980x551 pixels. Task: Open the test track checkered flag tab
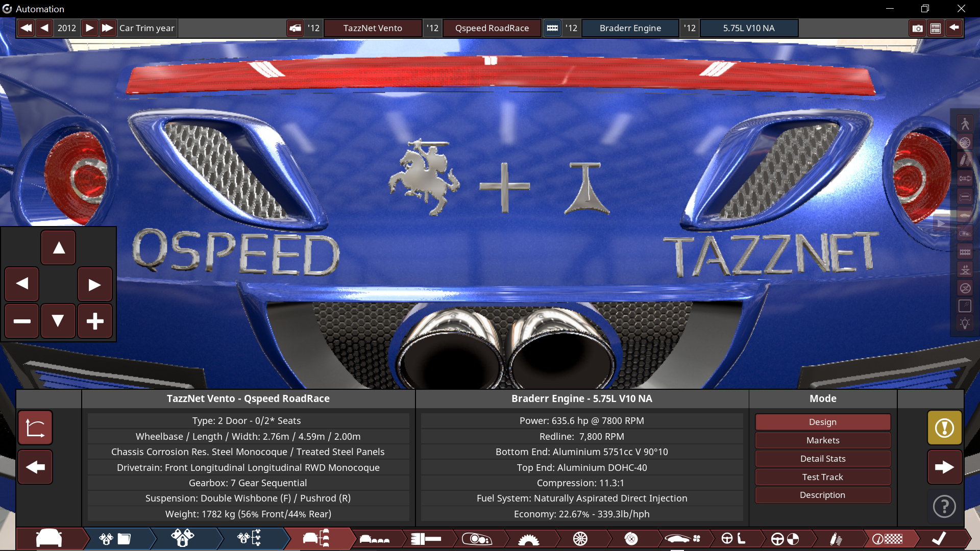(x=887, y=539)
